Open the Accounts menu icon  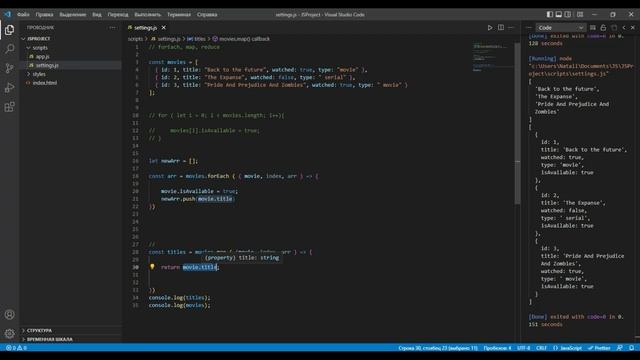(x=9, y=315)
